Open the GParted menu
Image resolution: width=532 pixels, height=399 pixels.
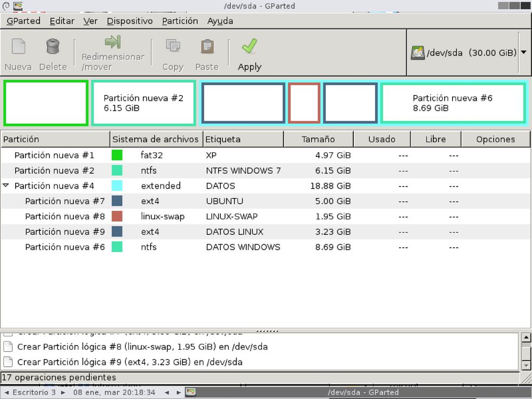23,21
